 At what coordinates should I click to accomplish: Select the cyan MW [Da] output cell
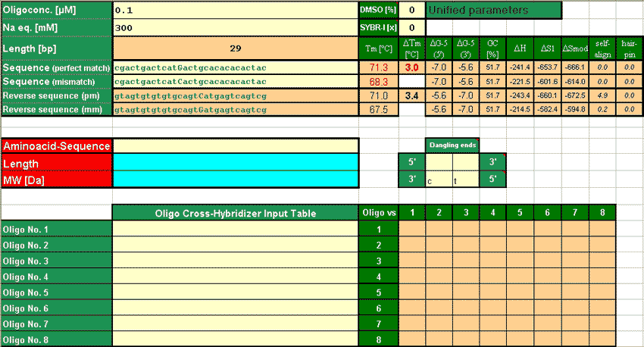235,179
